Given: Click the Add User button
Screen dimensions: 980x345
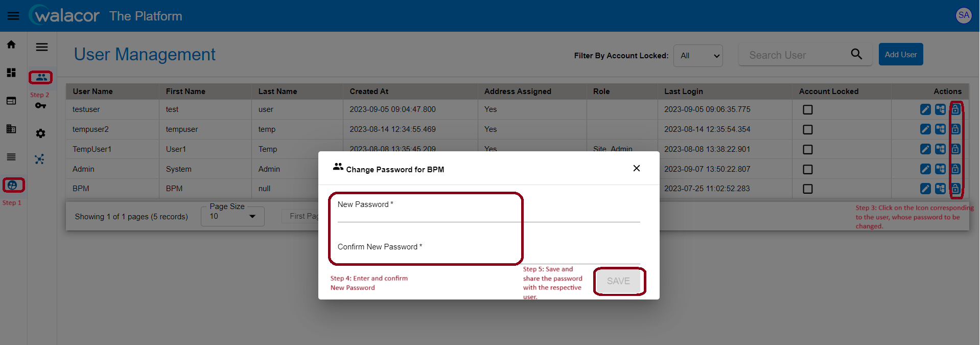Looking at the screenshot, I should [x=901, y=54].
